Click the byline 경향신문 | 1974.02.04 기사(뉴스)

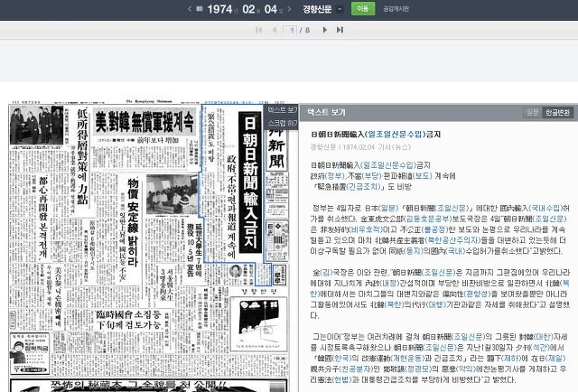[360, 146]
